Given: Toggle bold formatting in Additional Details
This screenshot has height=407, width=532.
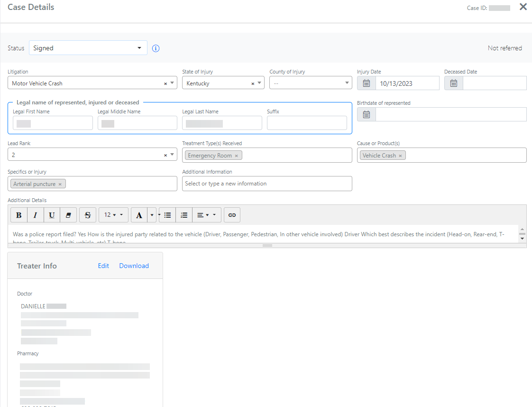Looking at the screenshot, I should pos(19,215).
